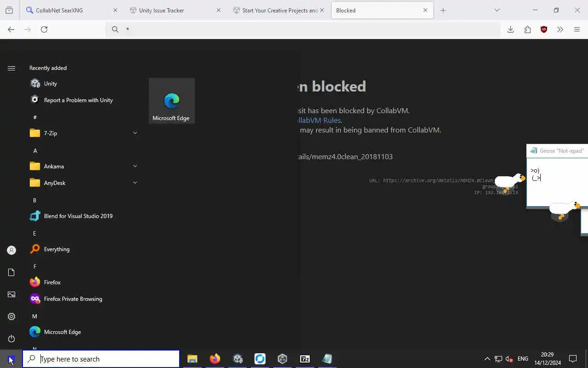Click the Windows Start button

tap(11, 359)
